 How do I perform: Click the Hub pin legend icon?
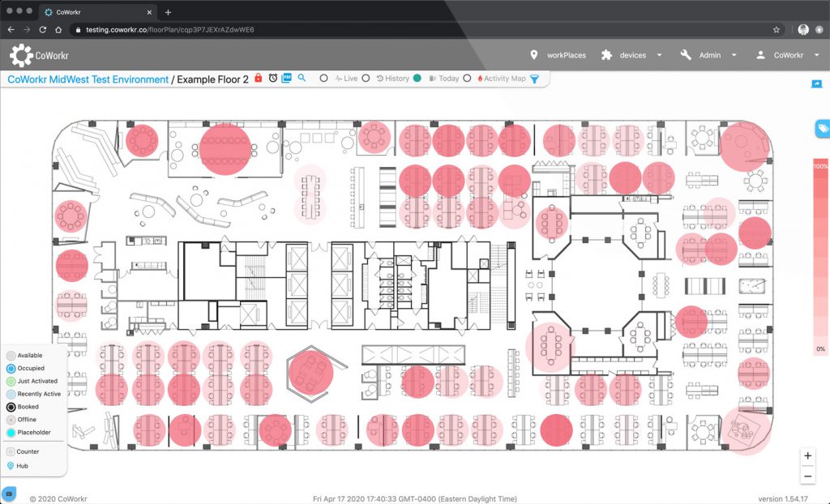pos(11,466)
